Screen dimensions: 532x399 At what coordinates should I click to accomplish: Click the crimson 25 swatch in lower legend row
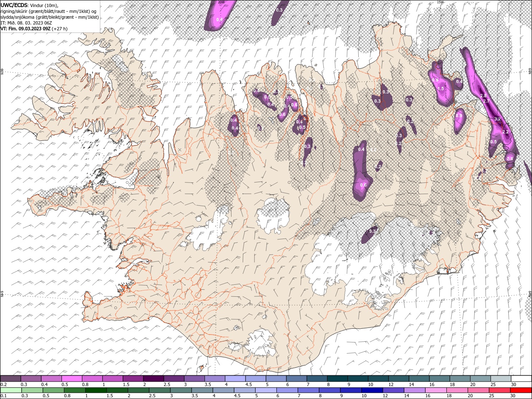pos(500,390)
